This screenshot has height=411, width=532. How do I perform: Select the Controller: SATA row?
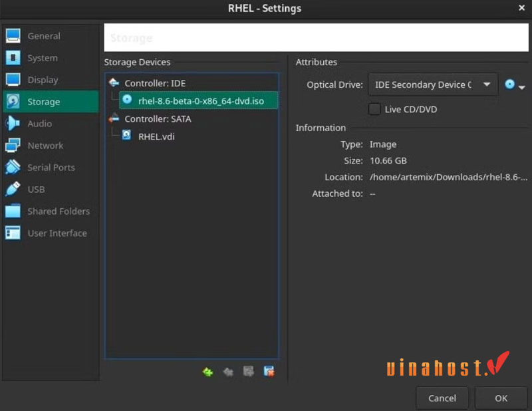pos(192,119)
